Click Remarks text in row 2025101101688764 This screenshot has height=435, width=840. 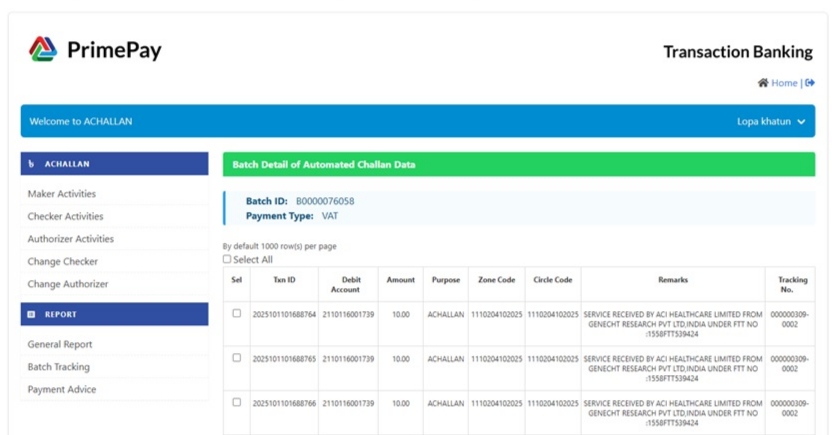[673, 324]
